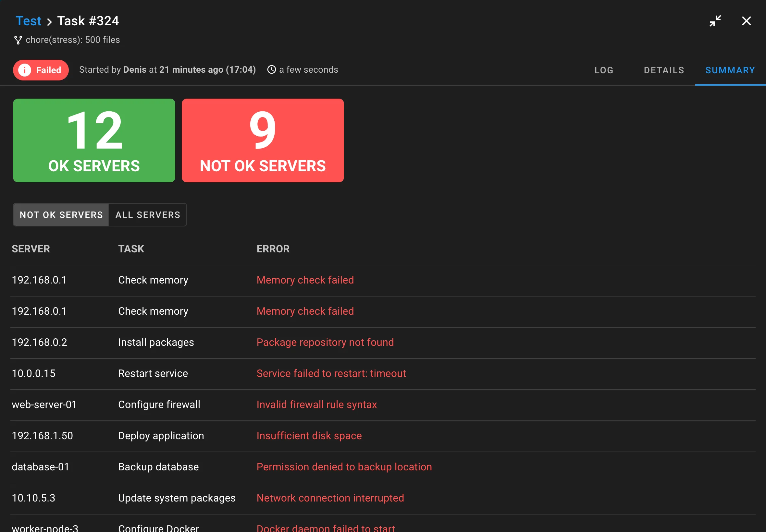Image resolution: width=766 pixels, height=532 pixels.
Task: Click the exit fullscreen collapse icon
Action: pos(715,21)
